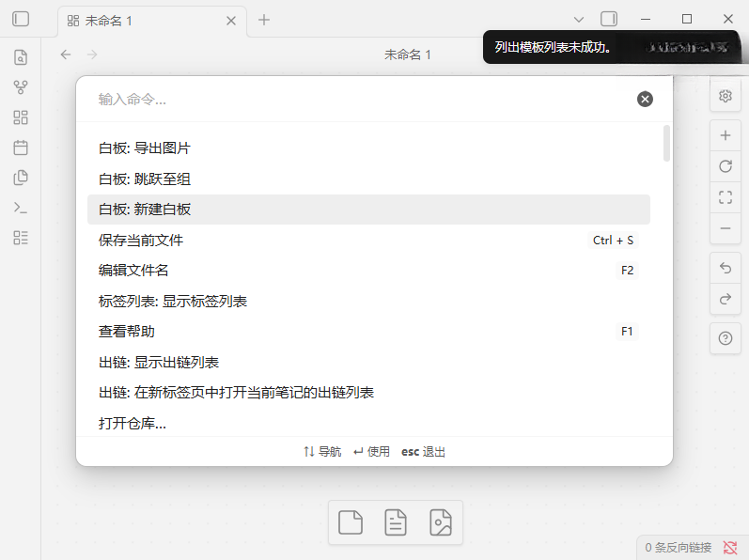Choose 编辑文件名 command
This screenshot has height=560, width=749.
click(x=368, y=271)
